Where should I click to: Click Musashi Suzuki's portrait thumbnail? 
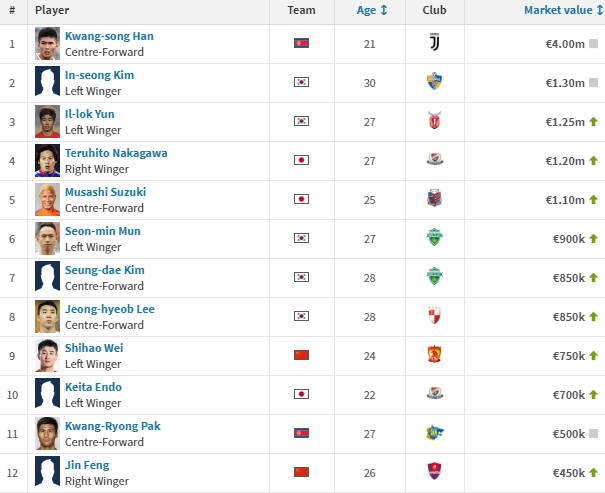point(47,199)
